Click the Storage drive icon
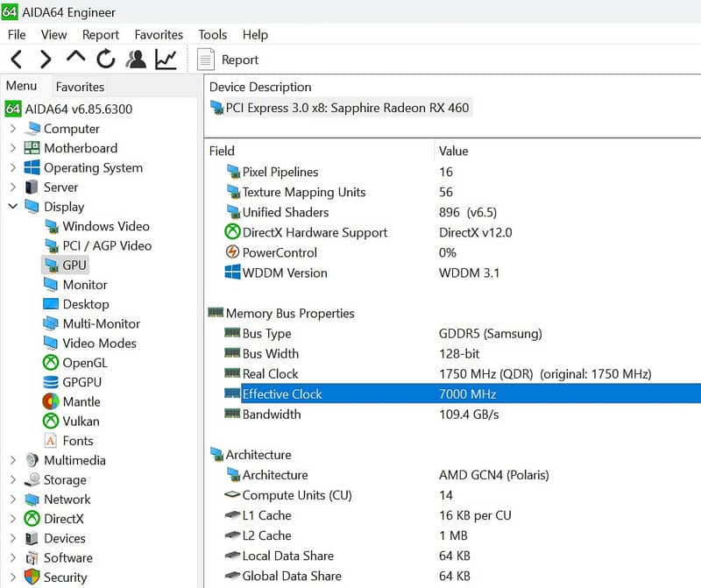Viewport: 701px width, 588px height. (32, 479)
